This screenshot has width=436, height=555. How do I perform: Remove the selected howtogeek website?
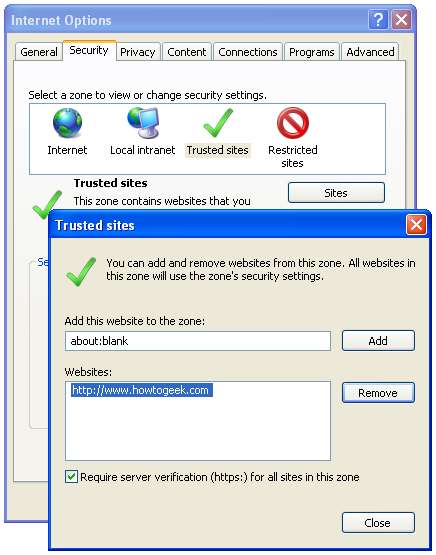tap(378, 393)
